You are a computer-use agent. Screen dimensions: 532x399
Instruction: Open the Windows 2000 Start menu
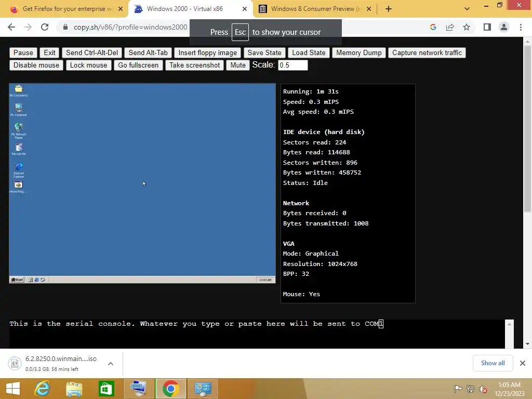[17, 280]
